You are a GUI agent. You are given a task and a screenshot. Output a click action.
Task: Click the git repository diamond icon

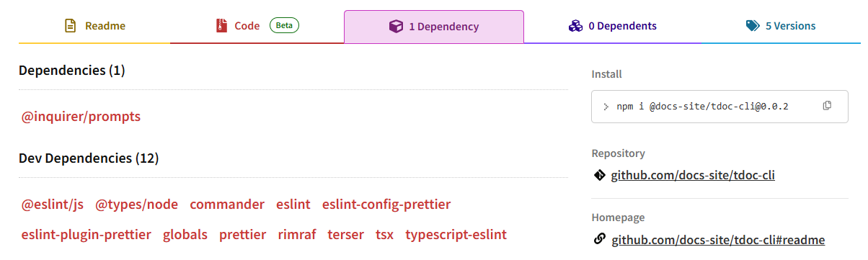coord(598,175)
